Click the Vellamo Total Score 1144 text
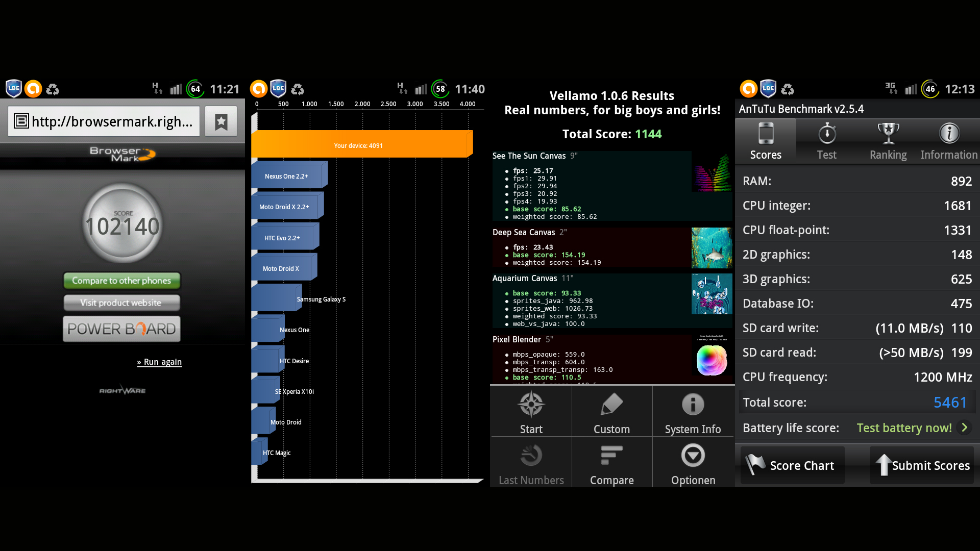This screenshot has width=980, height=551. [x=611, y=134]
